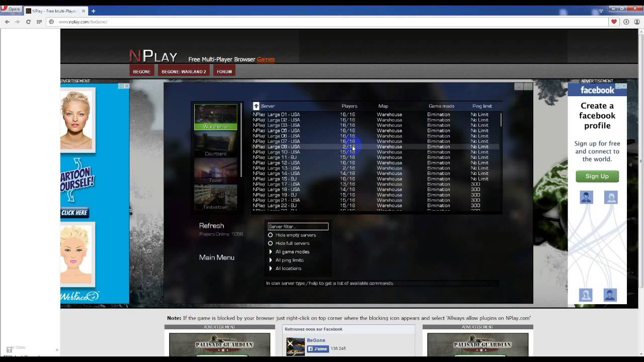Viewport: 644px width, 362px height.
Task: Select server NPlay Large 11 - EU
Action: 375,157
